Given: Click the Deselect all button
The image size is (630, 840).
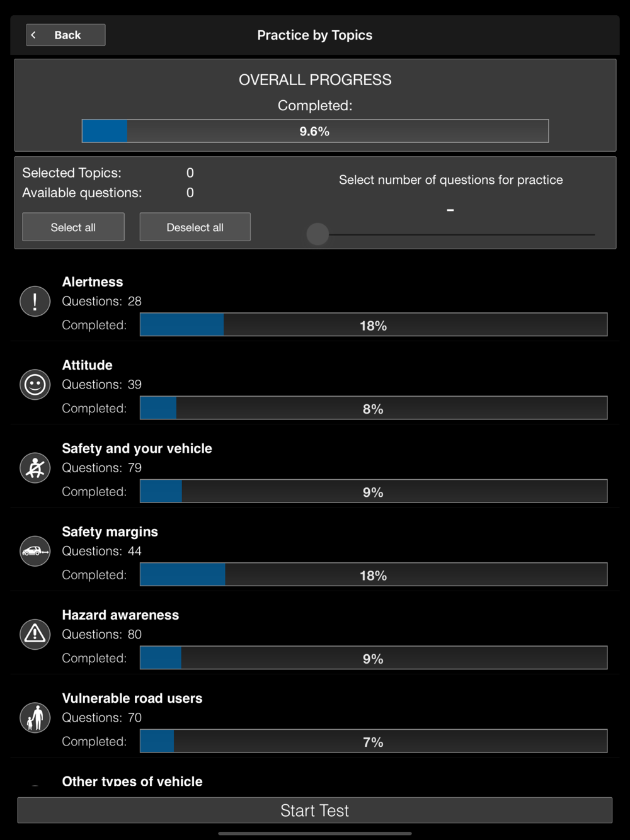Looking at the screenshot, I should coord(195,227).
